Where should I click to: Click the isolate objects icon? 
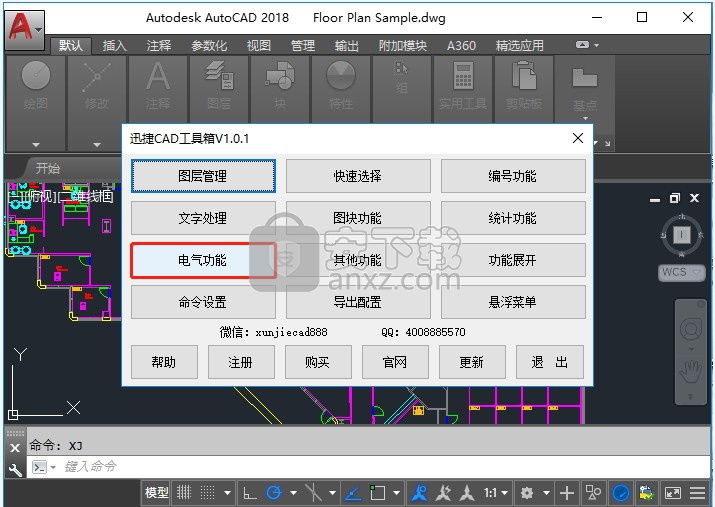point(593,493)
